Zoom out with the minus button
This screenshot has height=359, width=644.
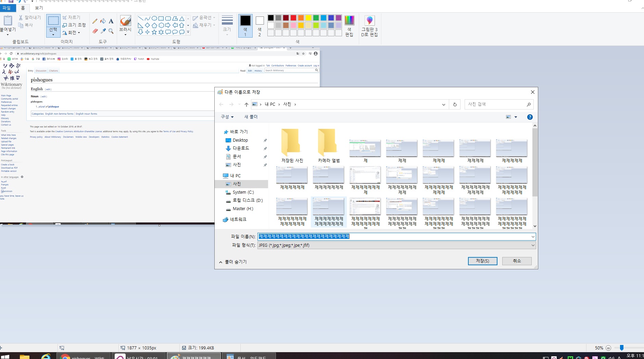608,348
